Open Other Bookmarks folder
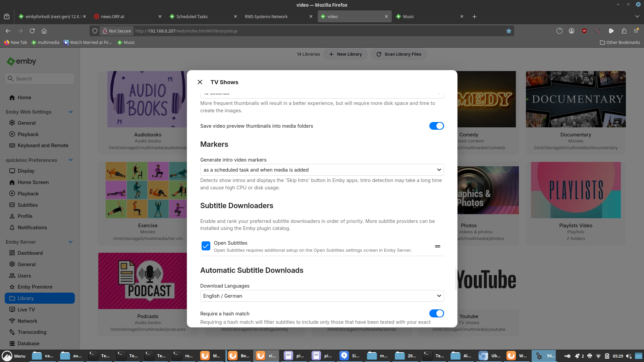The height and width of the screenshot is (362, 644). 620,42
